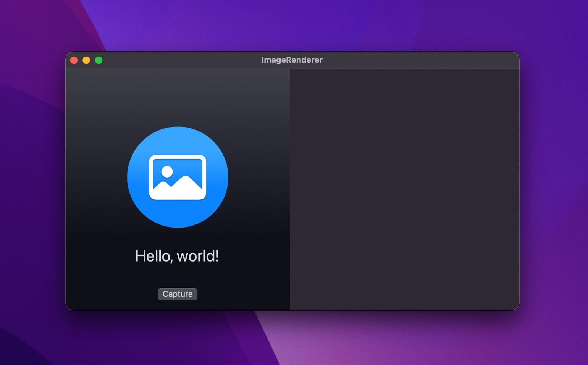588x365 pixels.
Task: Click the gradient area left of Capture button
Action: tap(111, 294)
